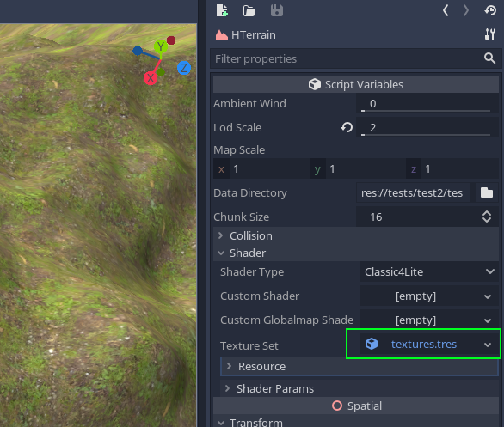Screen dimensions: 504x427
Task: Browse for Data Directory folder
Action: tap(487, 192)
